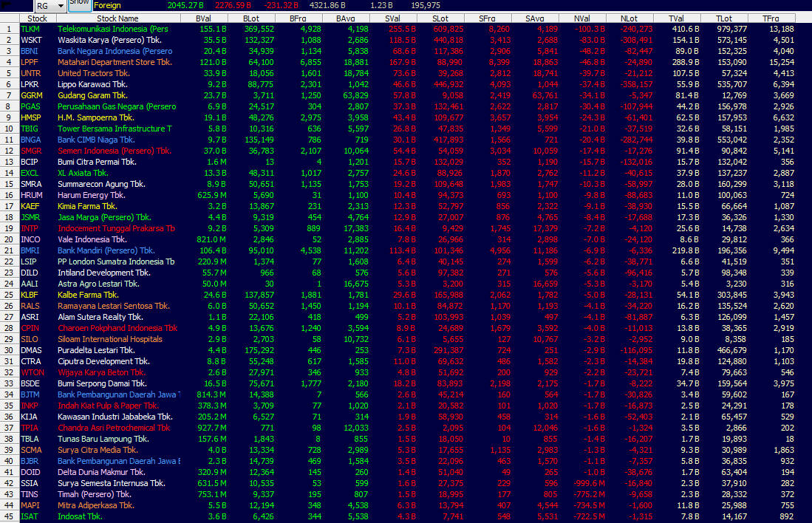812x523 pixels.
Task: Click the Show button
Action: [79, 4]
